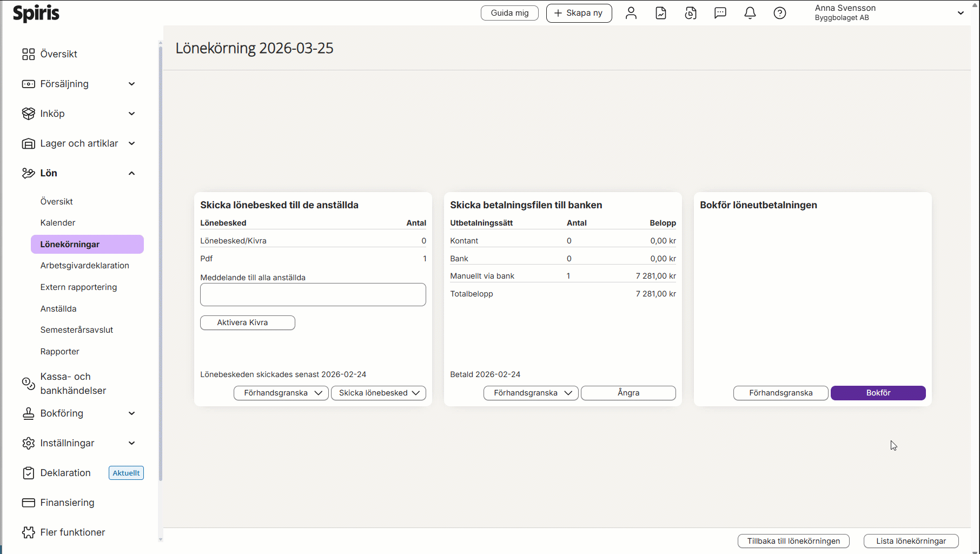This screenshot has height=554, width=980.
Task: Open Fler funktioner puzzle icon
Action: pyautogui.click(x=28, y=532)
